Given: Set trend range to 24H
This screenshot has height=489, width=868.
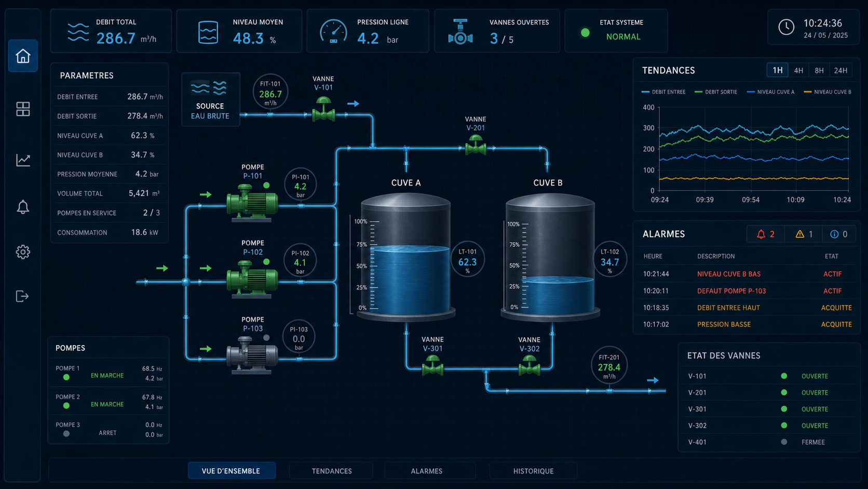Looking at the screenshot, I should tap(840, 70).
